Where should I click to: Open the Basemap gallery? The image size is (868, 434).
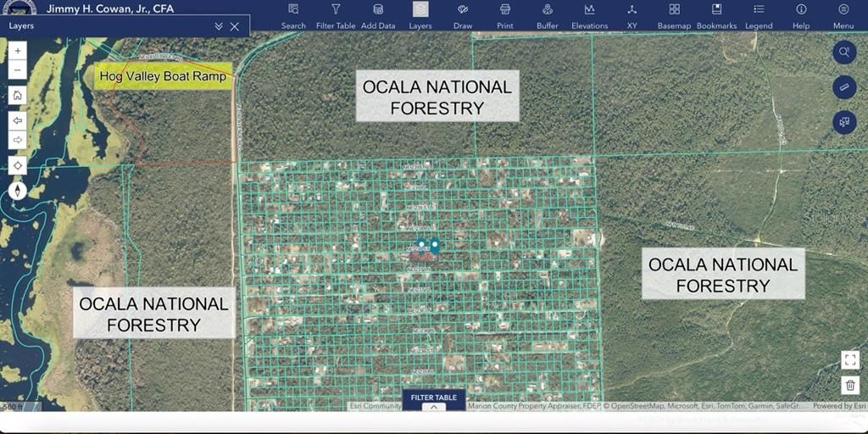tap(675, 14)
